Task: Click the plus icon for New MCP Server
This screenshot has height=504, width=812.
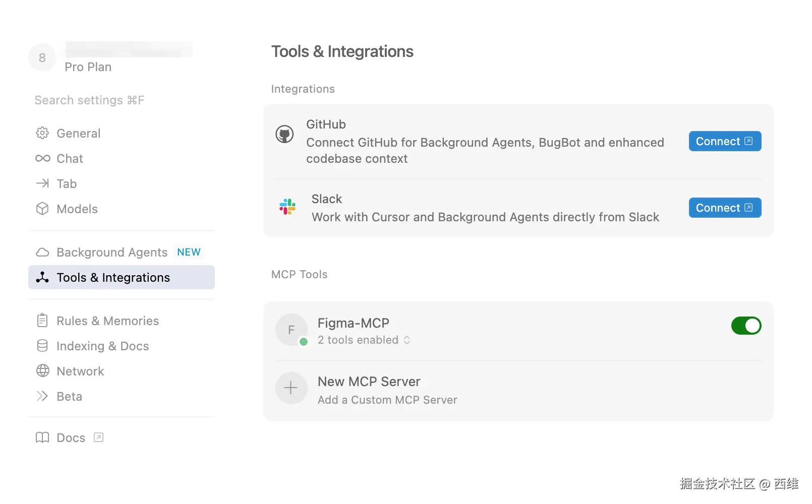Action: 291,388
